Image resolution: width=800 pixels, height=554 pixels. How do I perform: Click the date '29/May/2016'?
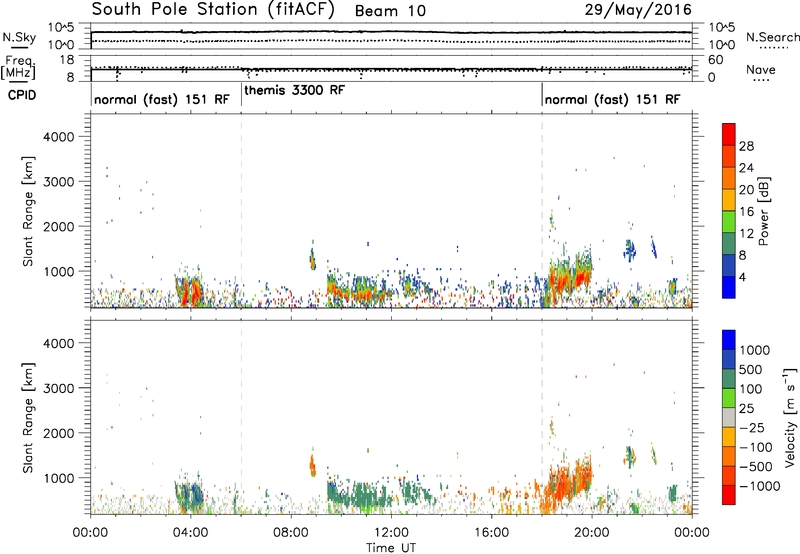tap(638, 10)
